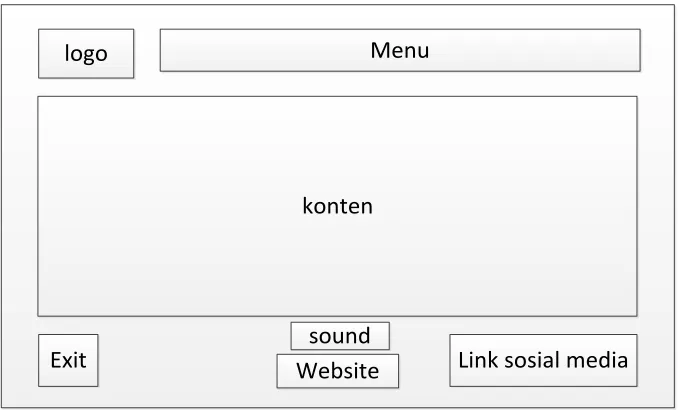The image size is (678, 410).
Task: Click the word 'Link' in social box
Action: pyautogui.click(x=478, y=360)
